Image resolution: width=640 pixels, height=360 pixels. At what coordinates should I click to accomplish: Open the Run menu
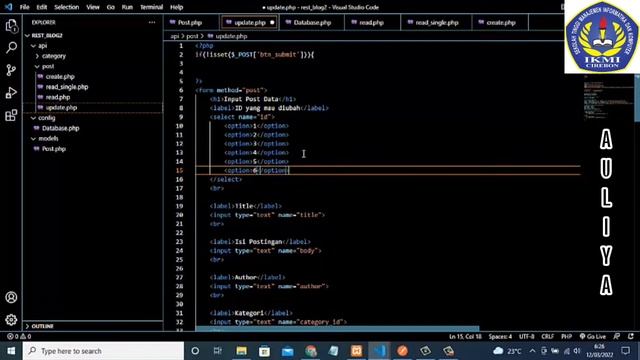pos(127,7)
